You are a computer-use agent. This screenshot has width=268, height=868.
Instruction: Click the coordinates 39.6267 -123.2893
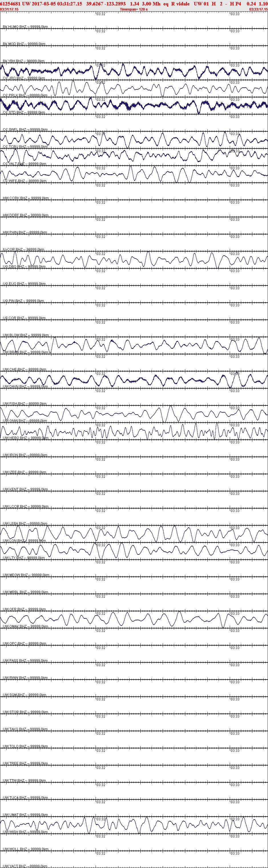(x=106, y=4)
